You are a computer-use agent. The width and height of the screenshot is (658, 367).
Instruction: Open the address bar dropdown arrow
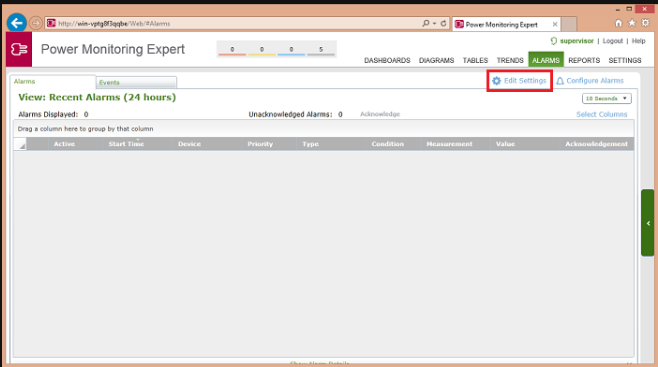pyautogui.click(x=434, y=23)
